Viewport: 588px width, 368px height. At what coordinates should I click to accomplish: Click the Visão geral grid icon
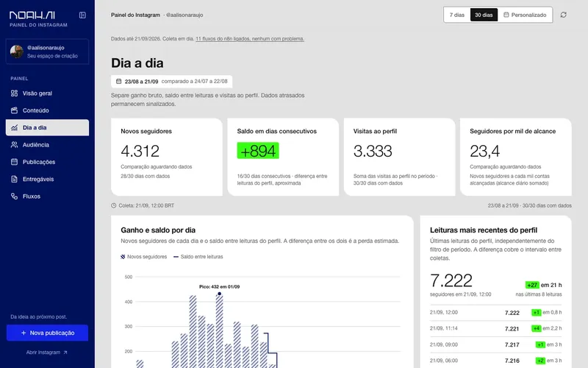(14, 93)
